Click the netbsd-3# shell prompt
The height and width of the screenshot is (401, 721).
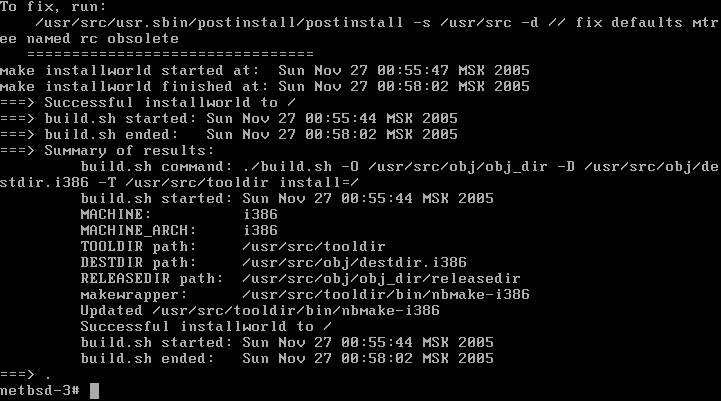(39, 389)
